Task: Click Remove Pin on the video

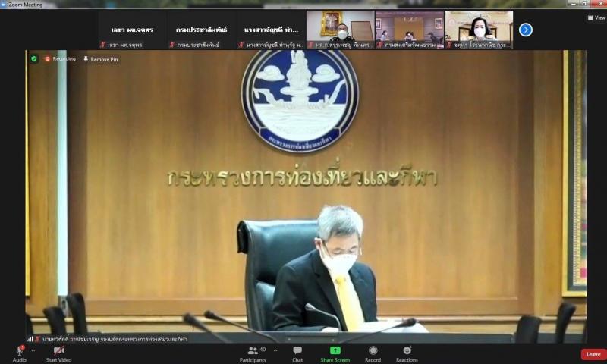Action: [x=101, y=59]
